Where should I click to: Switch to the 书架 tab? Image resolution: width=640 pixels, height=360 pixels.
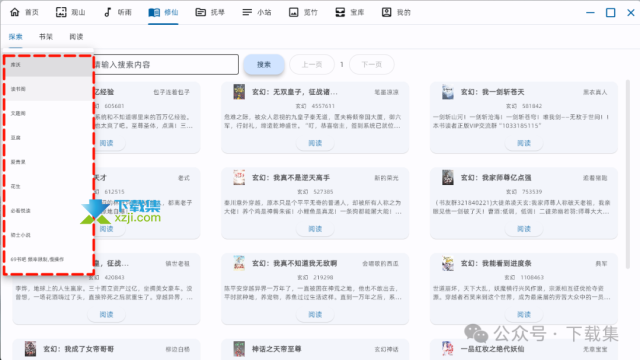(x=46, y=36)
